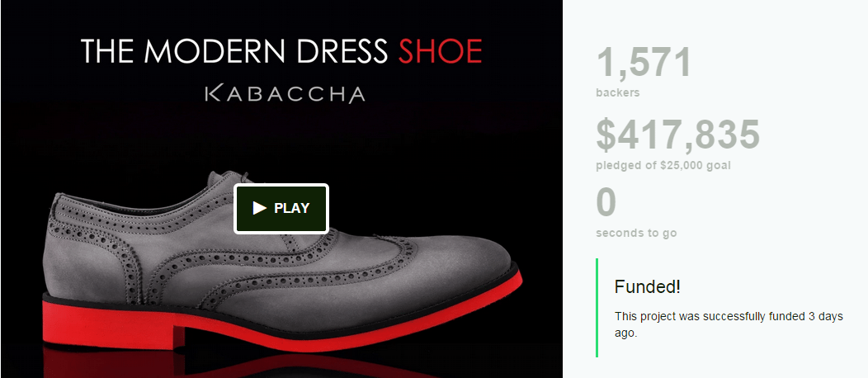This screenshot has height=378, width=868.
Task: Click the green vertical bar beside Funded
Action: tap(597, 308)
